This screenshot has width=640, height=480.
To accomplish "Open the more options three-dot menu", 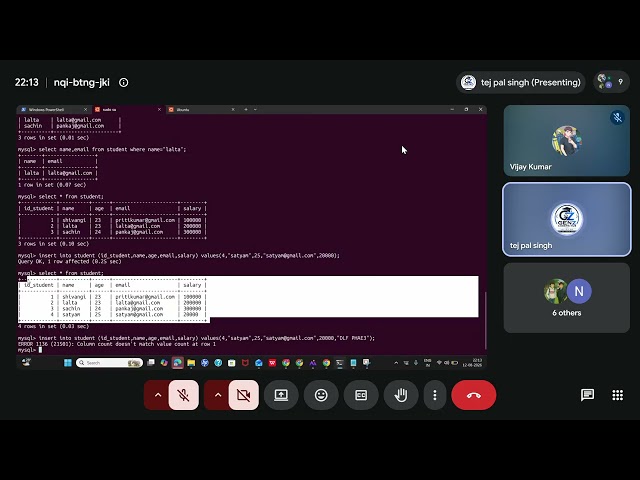I will click(x=435, y=395).
